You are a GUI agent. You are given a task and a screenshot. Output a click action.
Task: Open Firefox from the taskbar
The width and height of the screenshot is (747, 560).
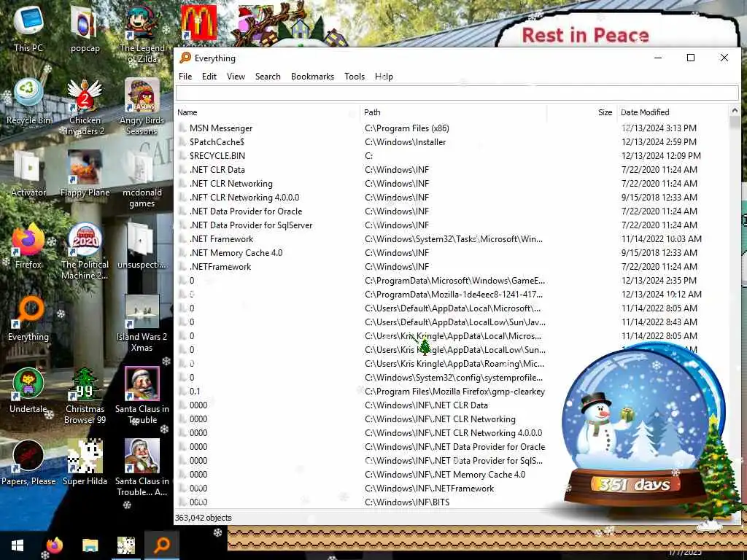[x=54, y=545]
